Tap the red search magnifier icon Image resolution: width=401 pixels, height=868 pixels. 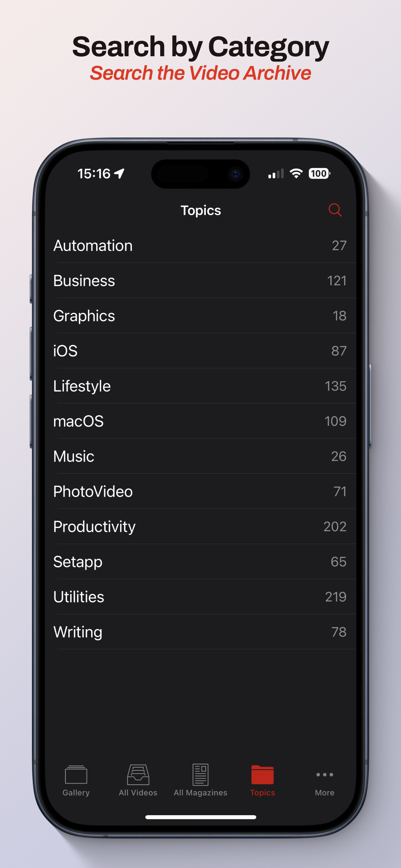(x=335, y=210)
